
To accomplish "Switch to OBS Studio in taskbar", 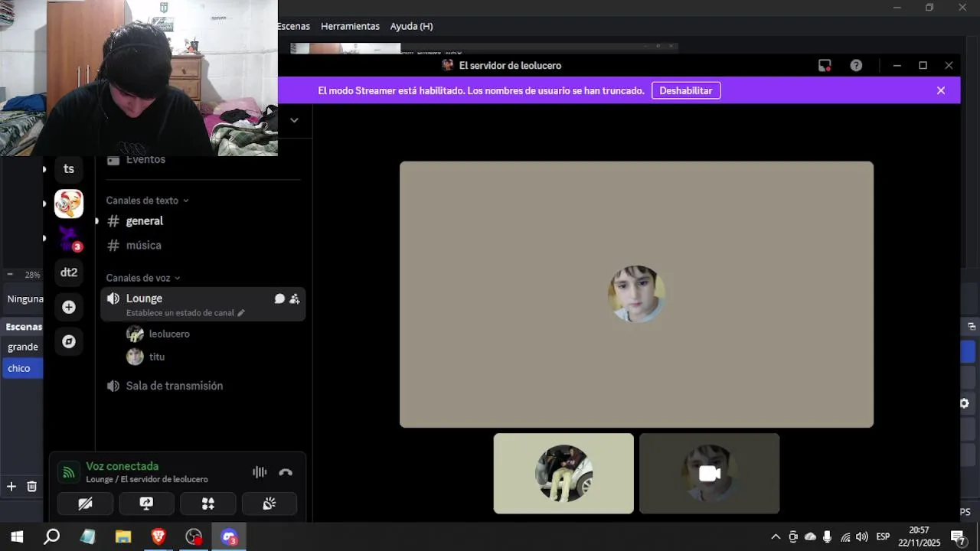I will tap(194, 537).
